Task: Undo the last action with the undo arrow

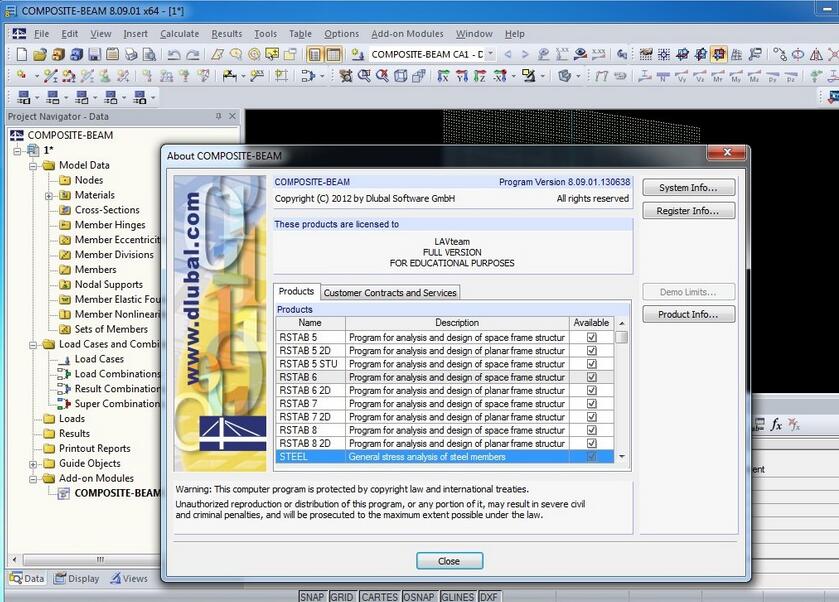Action: coord(174,54)
